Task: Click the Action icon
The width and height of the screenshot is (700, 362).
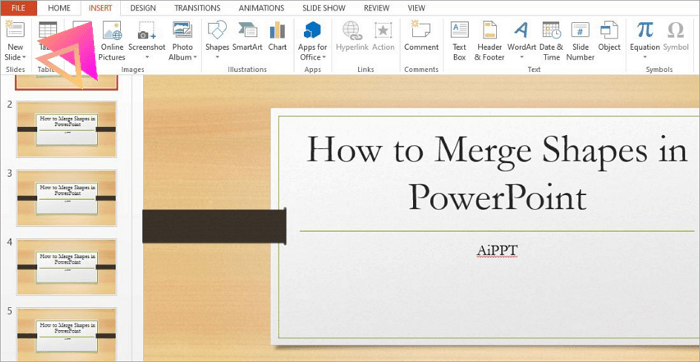Action: [383, 30]
